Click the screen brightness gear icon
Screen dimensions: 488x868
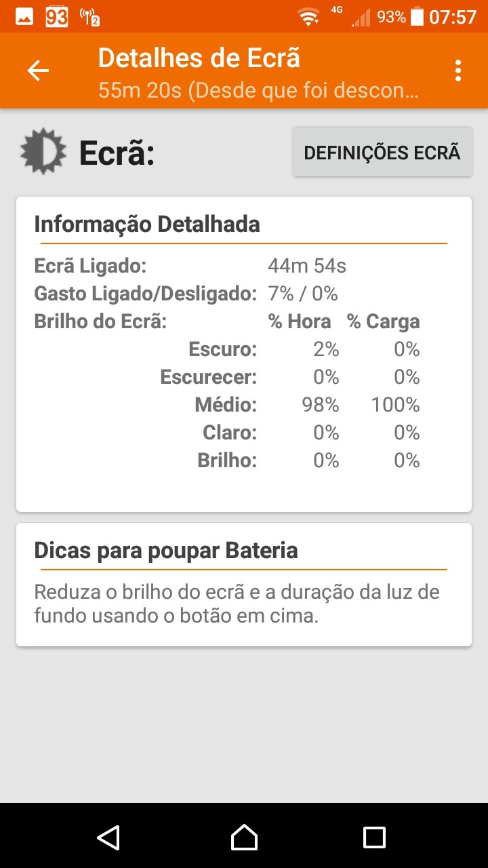point(43,151)
